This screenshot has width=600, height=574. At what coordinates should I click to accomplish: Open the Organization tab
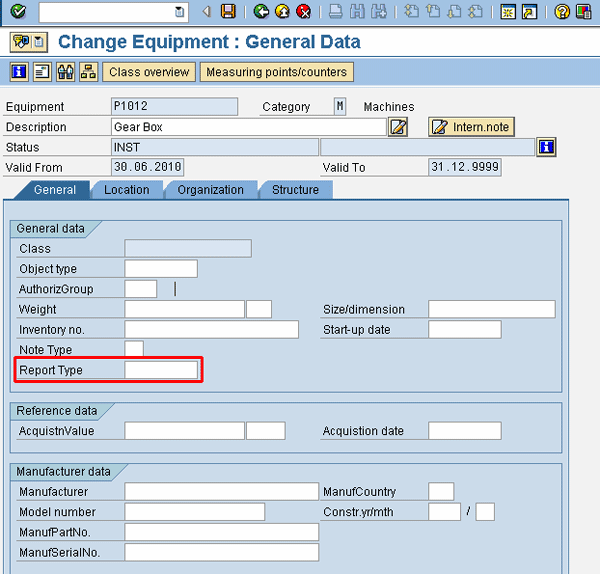pos(210,190)
